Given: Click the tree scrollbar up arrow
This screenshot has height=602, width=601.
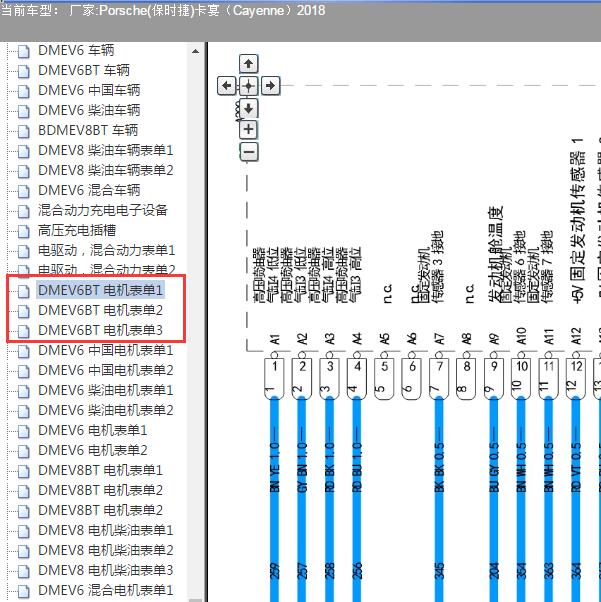Looking at the screenshot, I should click(x=195, y=51).
